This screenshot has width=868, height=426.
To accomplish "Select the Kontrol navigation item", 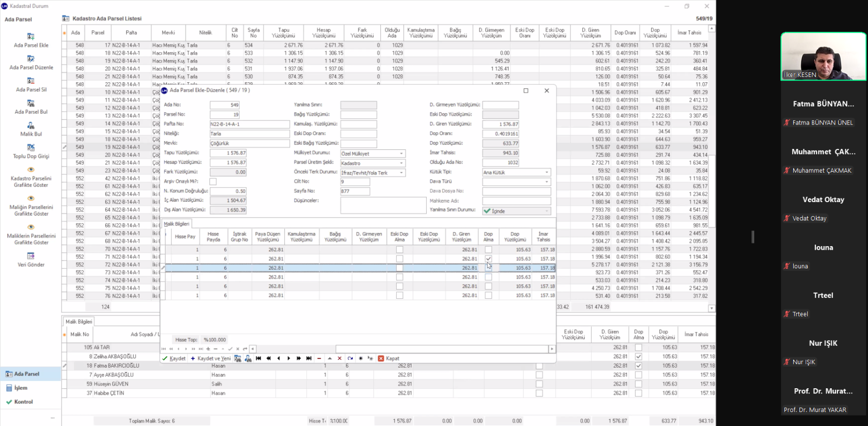I will 31,402.
